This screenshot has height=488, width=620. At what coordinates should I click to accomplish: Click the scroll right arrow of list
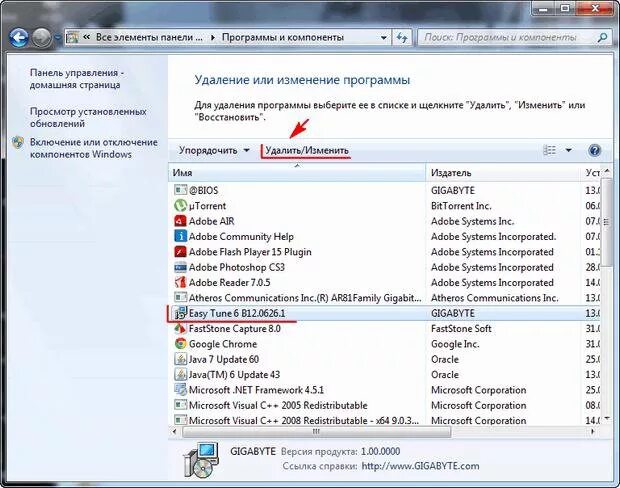593,431
